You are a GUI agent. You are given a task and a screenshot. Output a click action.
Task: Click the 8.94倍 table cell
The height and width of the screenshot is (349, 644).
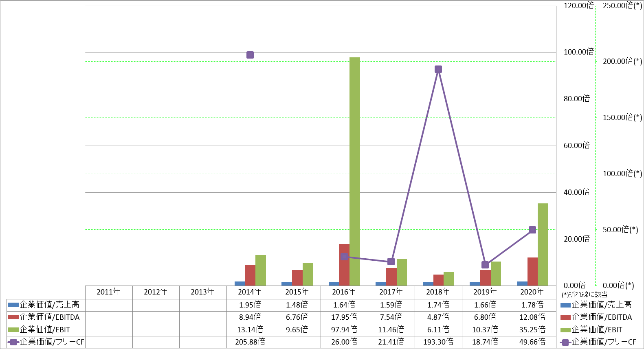[250, 317]
